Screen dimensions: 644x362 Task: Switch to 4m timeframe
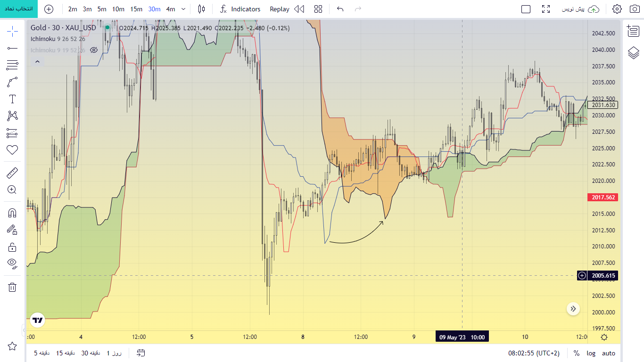click(x=171, y=9)
